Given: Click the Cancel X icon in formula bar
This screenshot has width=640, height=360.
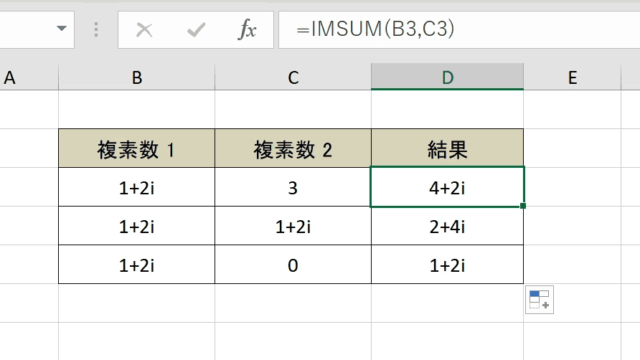Looking at the screenshot, I should tap(144, 30).
